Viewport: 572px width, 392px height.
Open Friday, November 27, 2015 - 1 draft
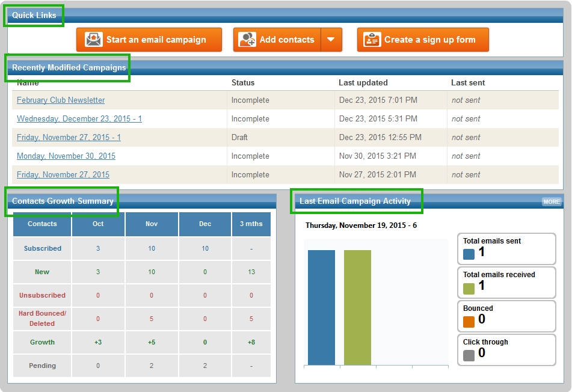[x=69, y=138]
